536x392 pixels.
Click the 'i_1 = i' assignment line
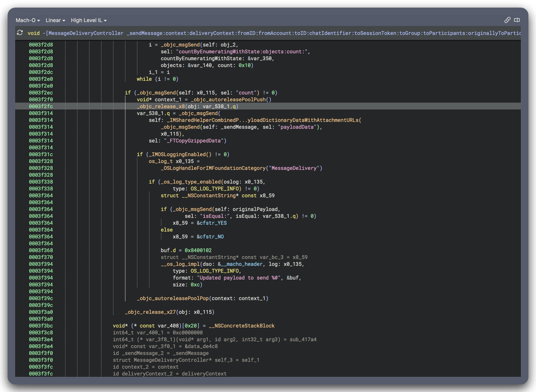pos(159,72)
